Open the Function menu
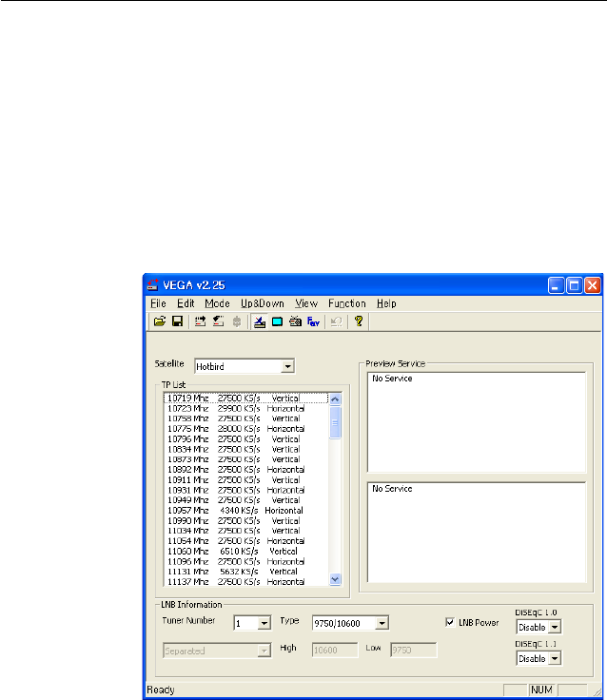The height and width of the screenshot is (700, 607). tap(347, 303)
